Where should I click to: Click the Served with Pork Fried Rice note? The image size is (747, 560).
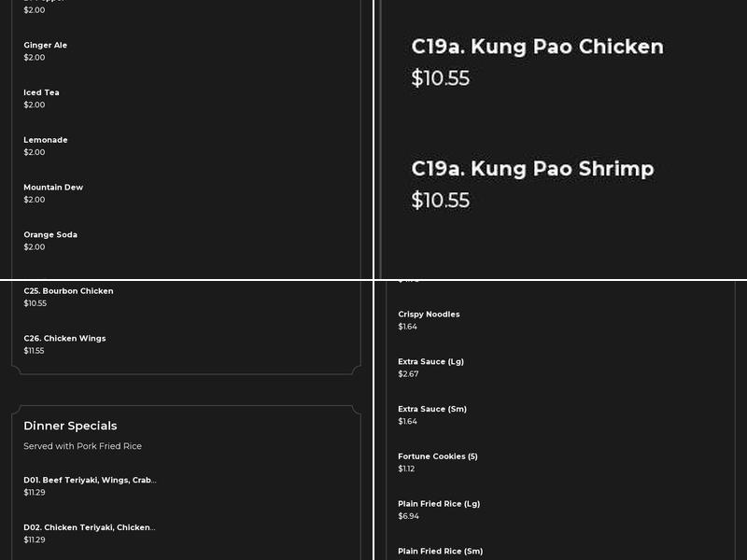click(82, 446)
